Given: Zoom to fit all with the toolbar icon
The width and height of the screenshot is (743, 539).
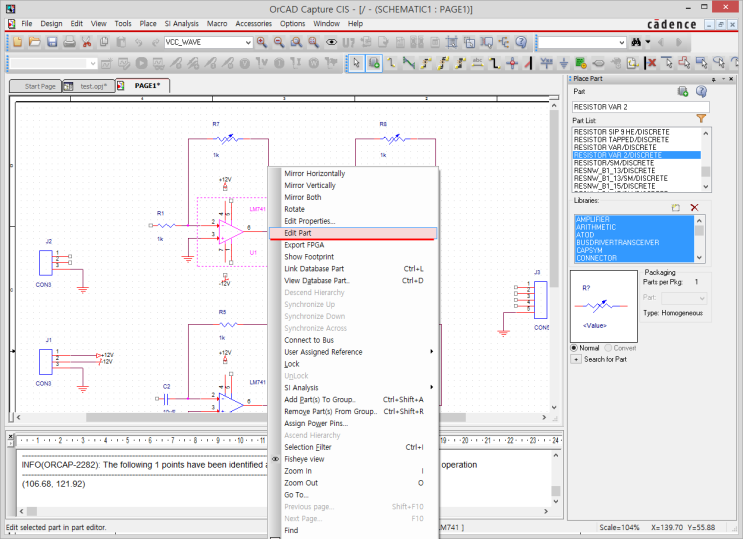Looking at the screenshot, I should 313,42.
